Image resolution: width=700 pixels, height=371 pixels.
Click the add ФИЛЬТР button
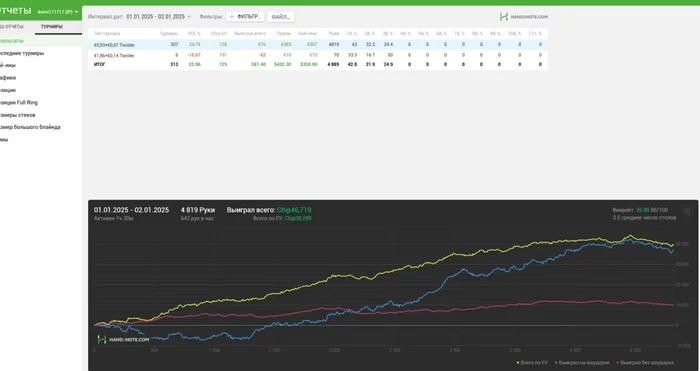tap(245, 17)
